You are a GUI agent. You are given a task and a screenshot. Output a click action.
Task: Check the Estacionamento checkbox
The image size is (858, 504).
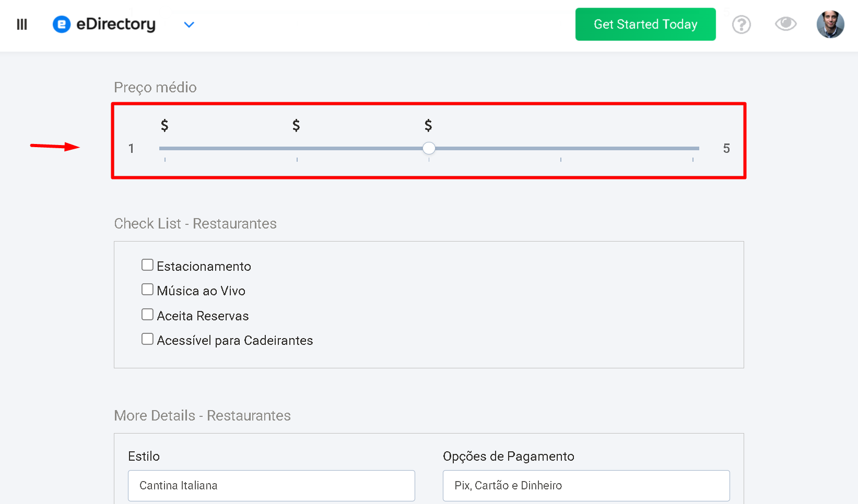coord(147,265)
